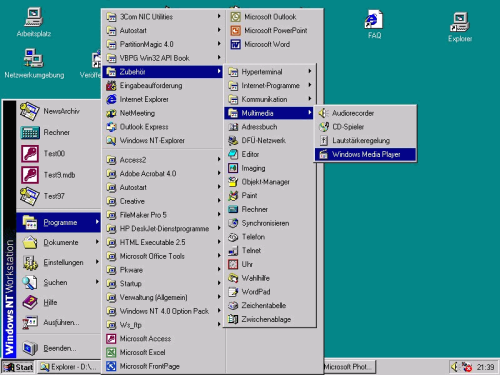500x375 pixels.
Task: Open the Internet Explorer icon in Programme
Action: pos(111,99)
